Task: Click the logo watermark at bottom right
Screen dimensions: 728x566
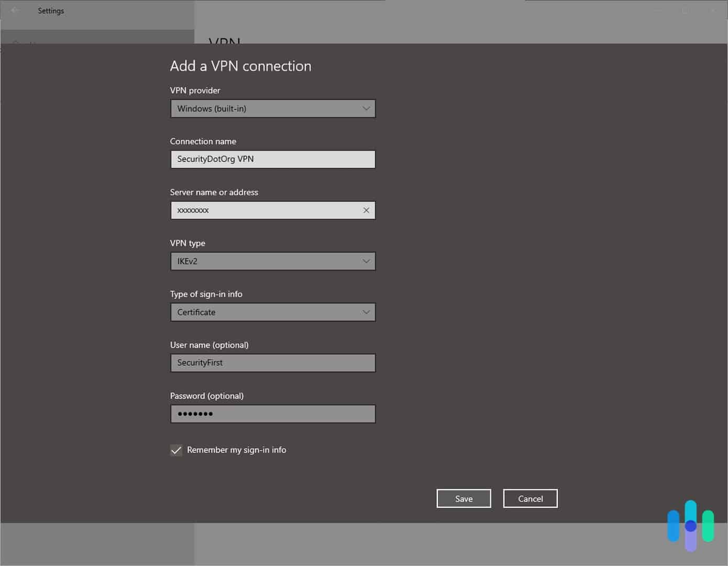Action: pos(690,526)
